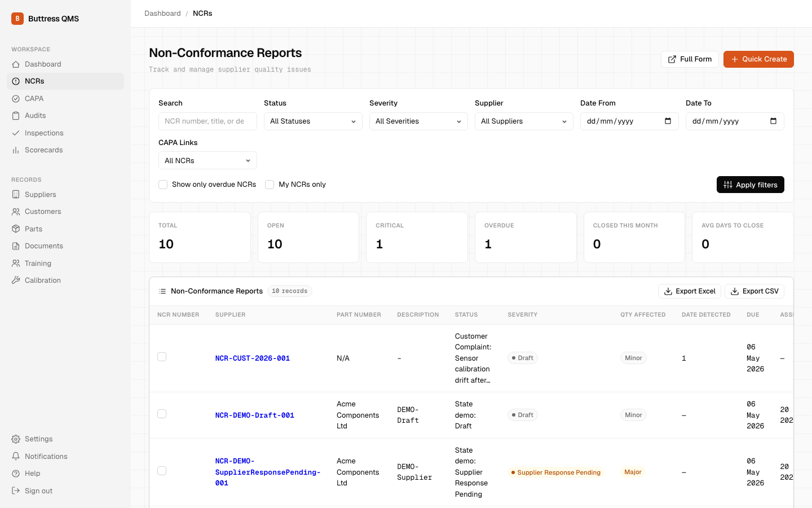Click the Help question mark icon
This screenshot has height=508, width=812.
click(16, 474)
